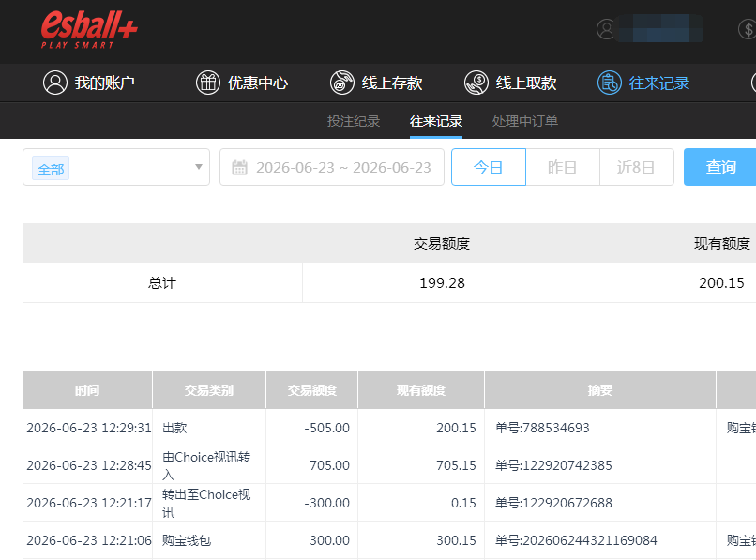Click the total 交易额度 value 199.28
756x560 pixels.
(442, 282)
